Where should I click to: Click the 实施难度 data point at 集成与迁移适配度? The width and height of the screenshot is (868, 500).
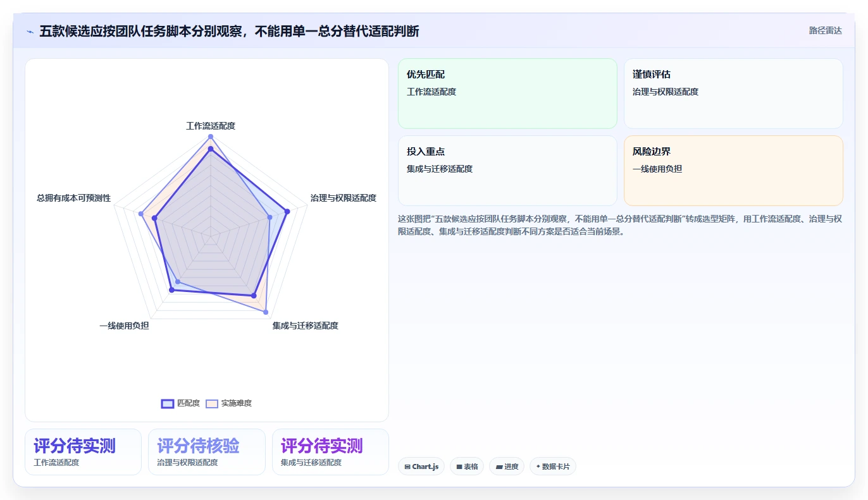[266, 312]
